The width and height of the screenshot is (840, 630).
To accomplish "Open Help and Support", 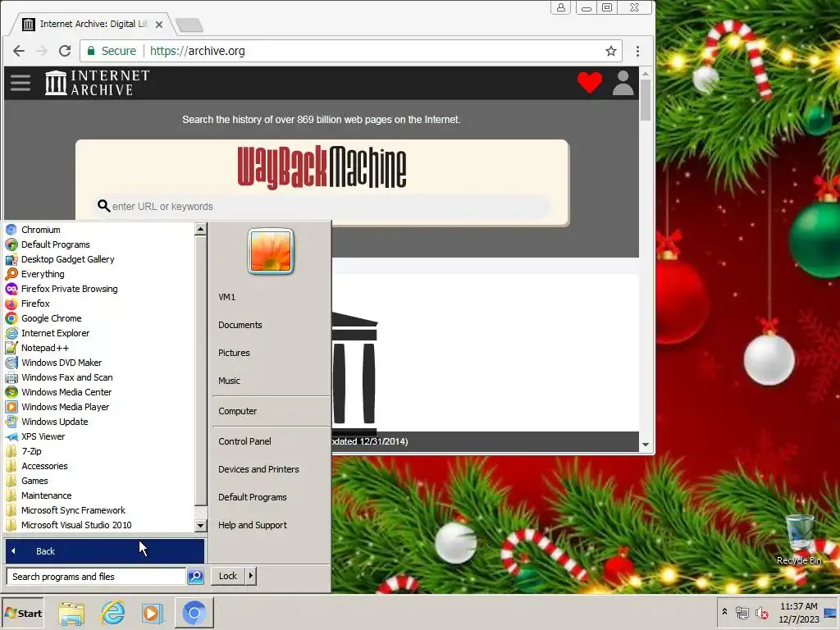I will [253, 525].
